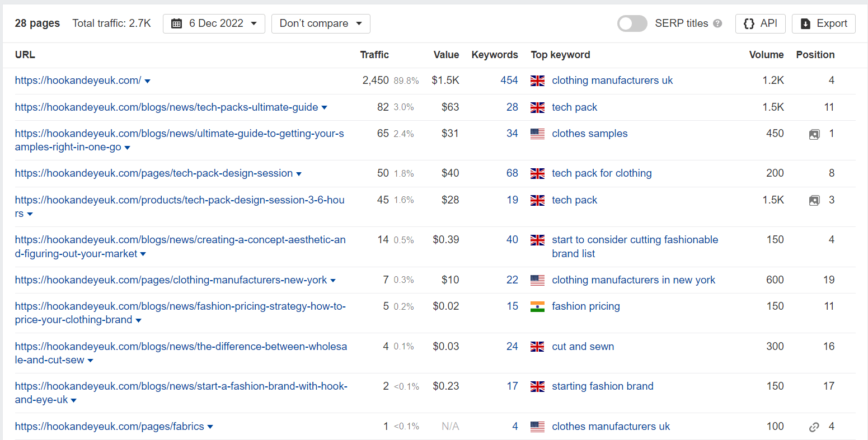Expand the ultimate-guide-to-getting-your-samples URL arrow
The image size is (868, 440).
(x=127, y=148)
